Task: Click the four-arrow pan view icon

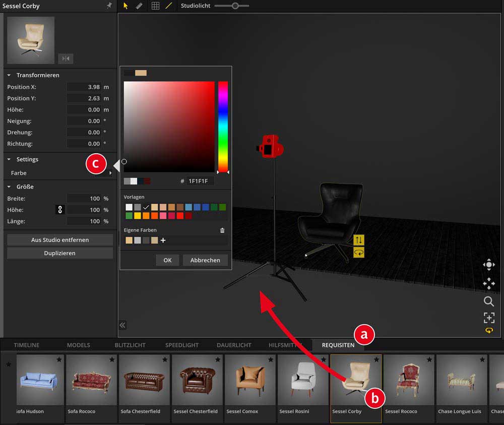Action: click(488, 283)
